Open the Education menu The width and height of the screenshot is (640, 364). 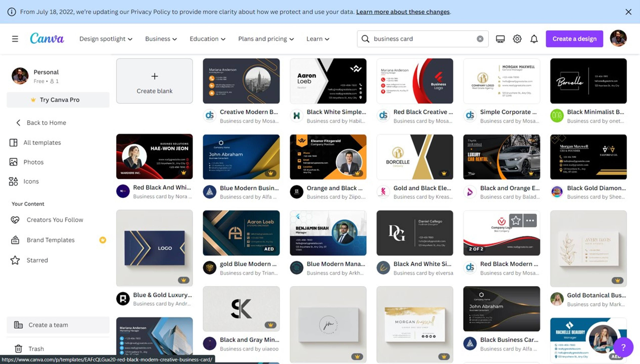(x=207, y=39)
